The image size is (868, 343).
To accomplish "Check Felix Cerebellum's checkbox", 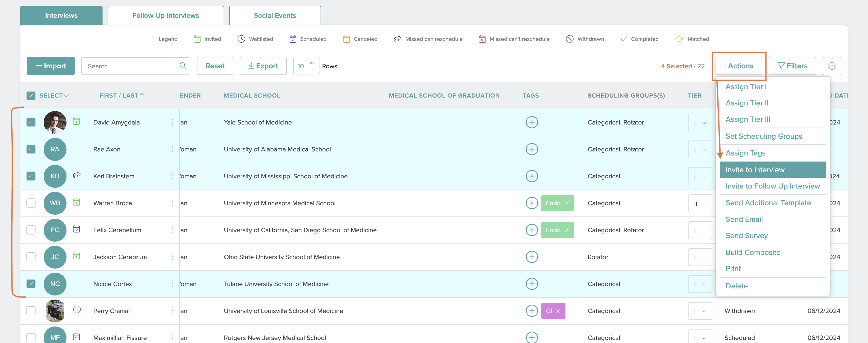I will point(31,230).
